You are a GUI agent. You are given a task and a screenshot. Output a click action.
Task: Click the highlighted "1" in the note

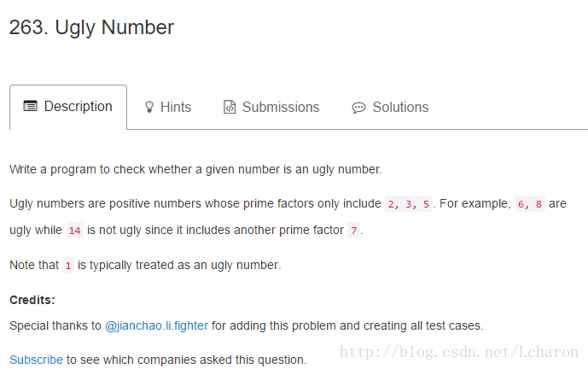tap(68, 266)
